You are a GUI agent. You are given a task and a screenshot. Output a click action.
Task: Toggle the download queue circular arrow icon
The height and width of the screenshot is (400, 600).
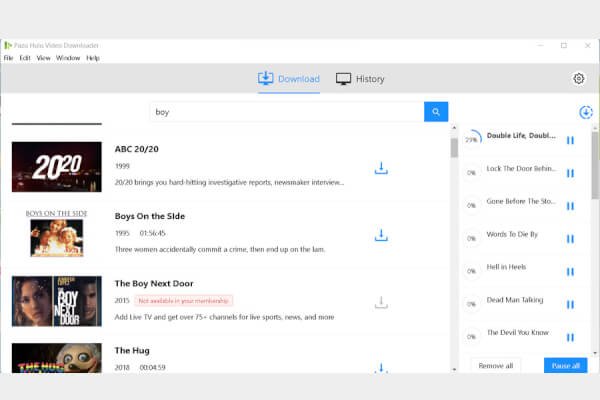tap(586, 112)
